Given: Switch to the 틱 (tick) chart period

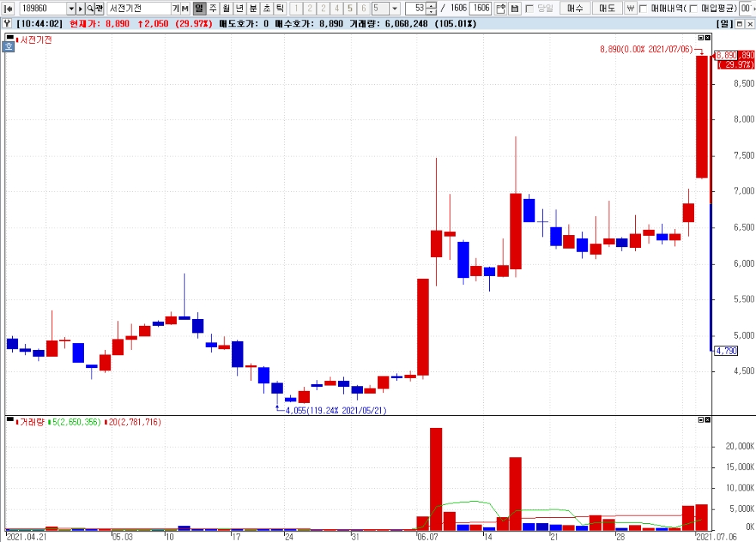Looking at the screenshot, I should pos(280,8).
